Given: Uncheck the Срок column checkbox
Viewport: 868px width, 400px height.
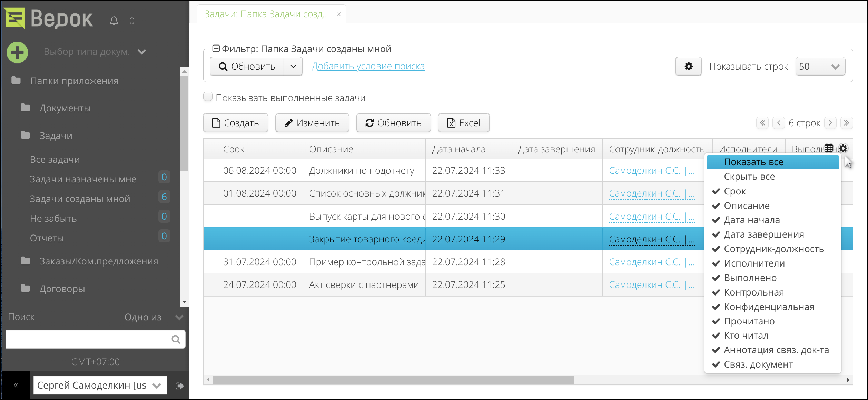Looking at the screenshot, I should point(716,191).
